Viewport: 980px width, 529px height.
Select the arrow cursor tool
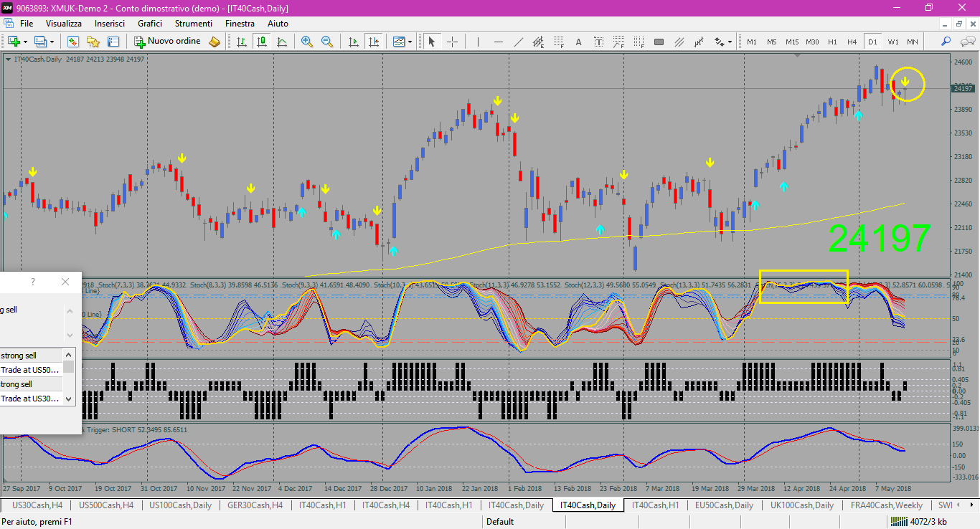(432, 42)
